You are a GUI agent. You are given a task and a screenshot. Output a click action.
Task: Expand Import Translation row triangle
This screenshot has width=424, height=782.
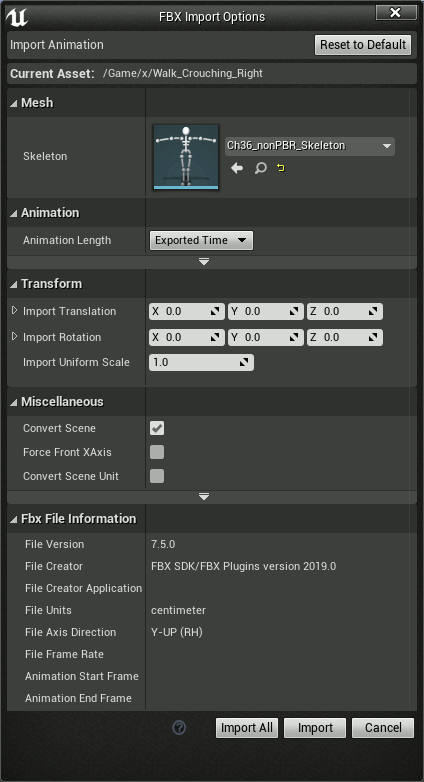click(14, 310)
